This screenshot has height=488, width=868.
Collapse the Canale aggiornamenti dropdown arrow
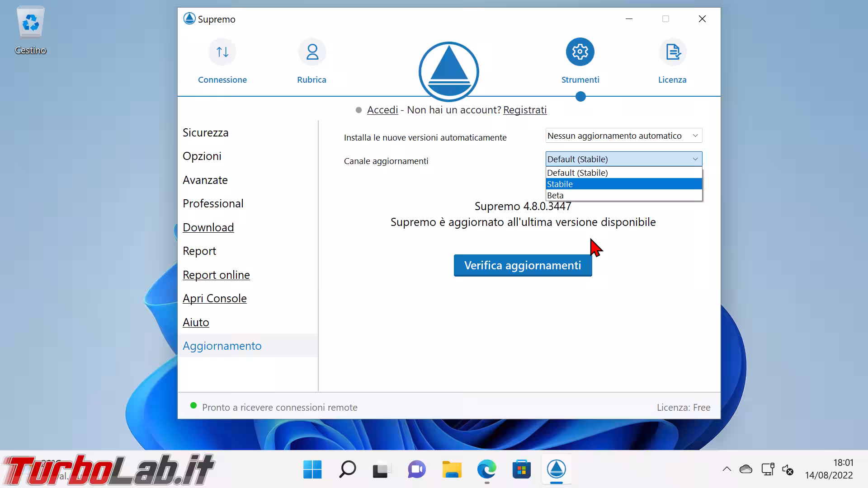[x=695, y=159]
